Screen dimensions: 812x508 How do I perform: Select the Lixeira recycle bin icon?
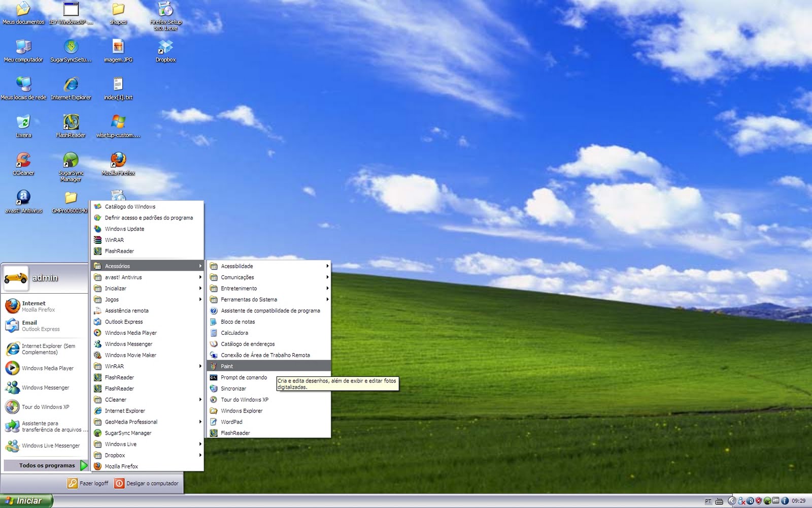coord(23,126)
